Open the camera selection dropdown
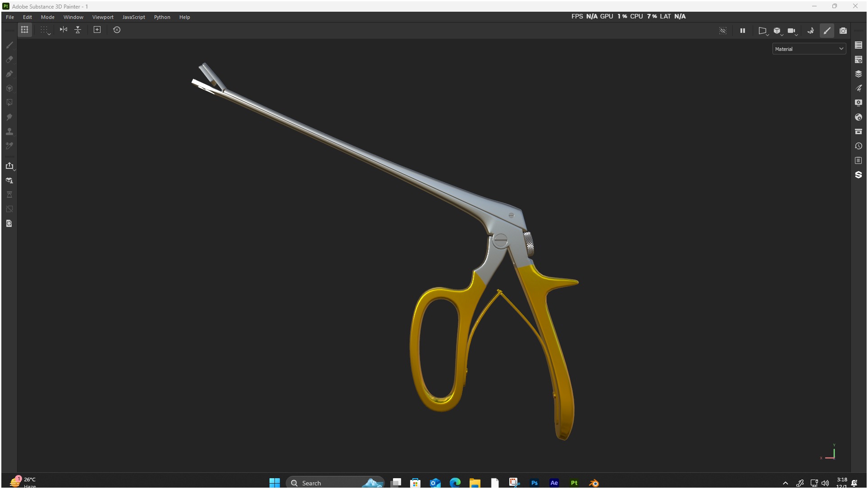Image resolution: width=868 pixels, height=489 pixels. point(792,31)
